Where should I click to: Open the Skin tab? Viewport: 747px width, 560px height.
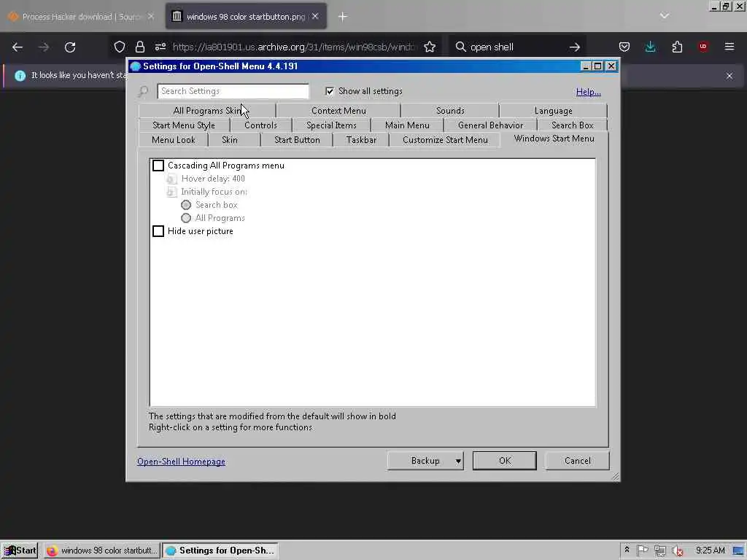(230, 140)
